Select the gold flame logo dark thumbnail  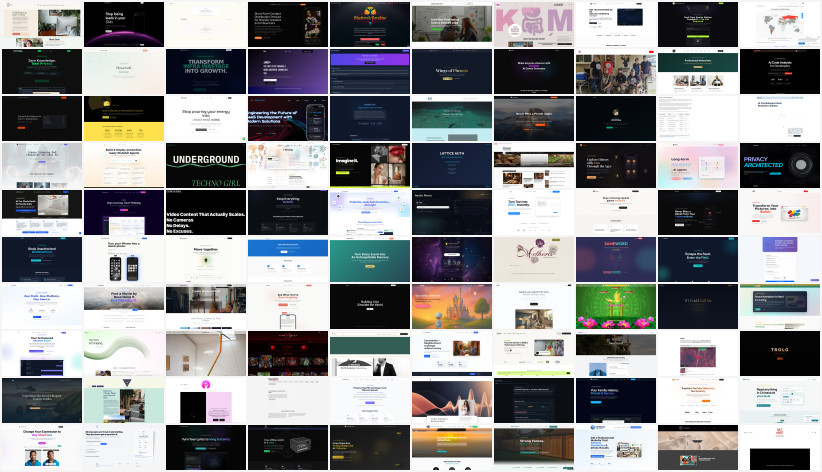370,24
